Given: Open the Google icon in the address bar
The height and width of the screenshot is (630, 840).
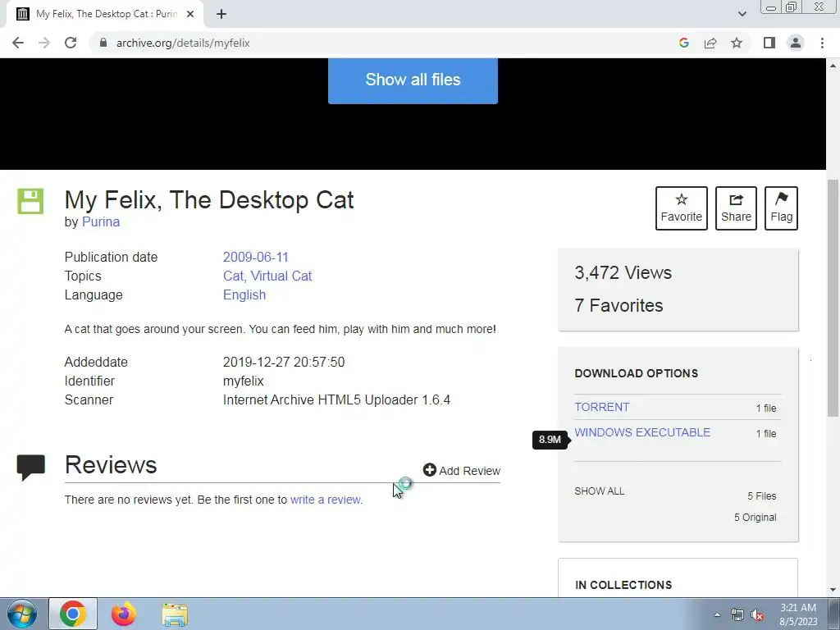Looking at the screenshot, I should click(x=683, y=43).
